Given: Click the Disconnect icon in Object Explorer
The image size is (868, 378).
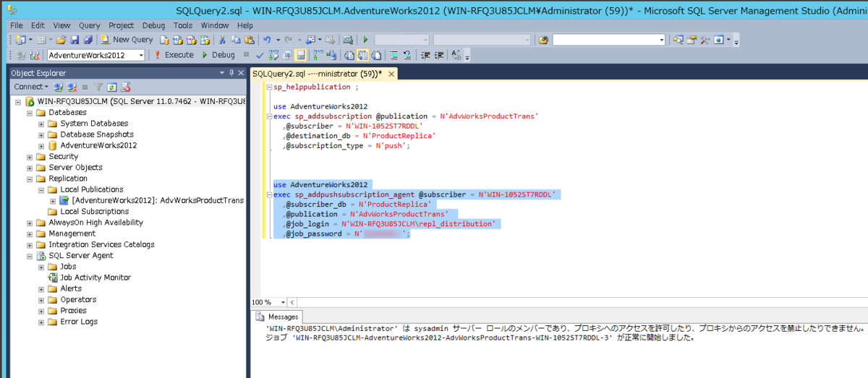Looking at the screenshot, I should tap(72, 87).
